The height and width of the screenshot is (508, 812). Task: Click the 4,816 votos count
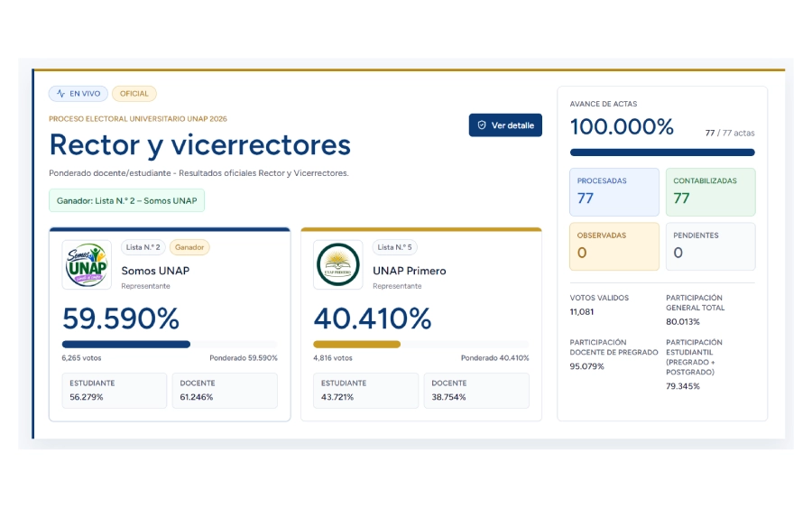click(x=332, y=358)
